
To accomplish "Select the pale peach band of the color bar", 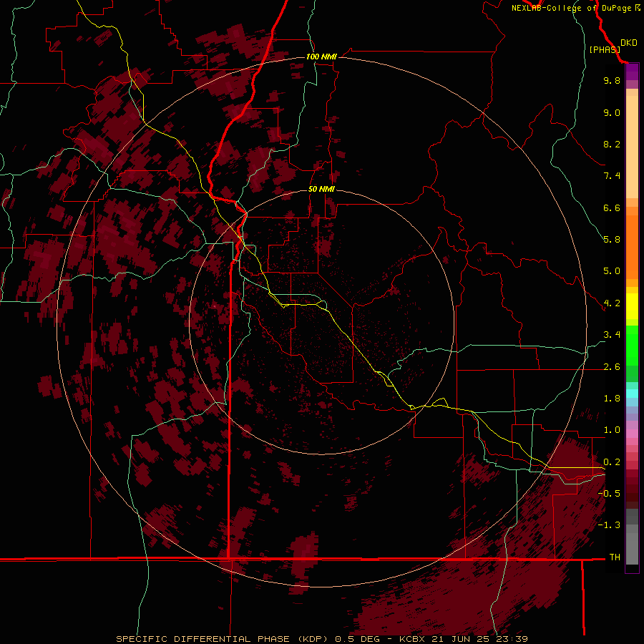I will point(632,147).
